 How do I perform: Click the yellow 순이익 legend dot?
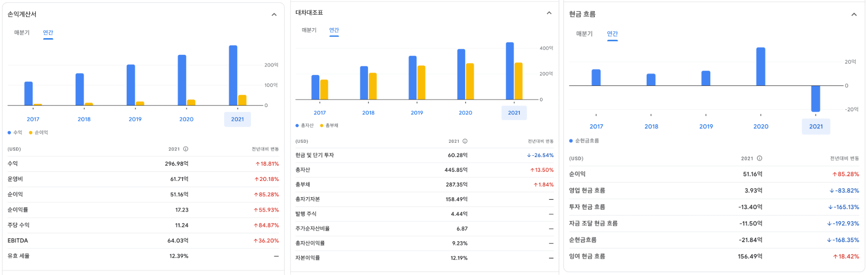[x=31, y=133]
